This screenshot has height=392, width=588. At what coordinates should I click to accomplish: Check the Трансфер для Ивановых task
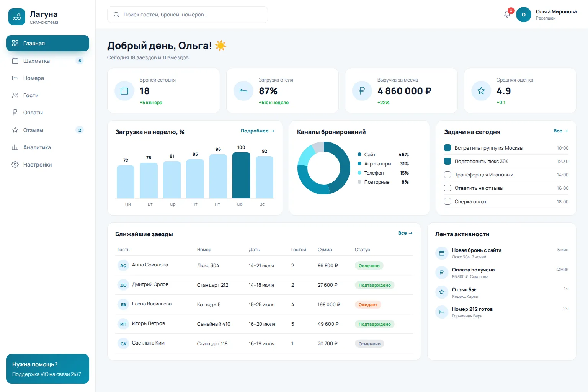point(447,175)
